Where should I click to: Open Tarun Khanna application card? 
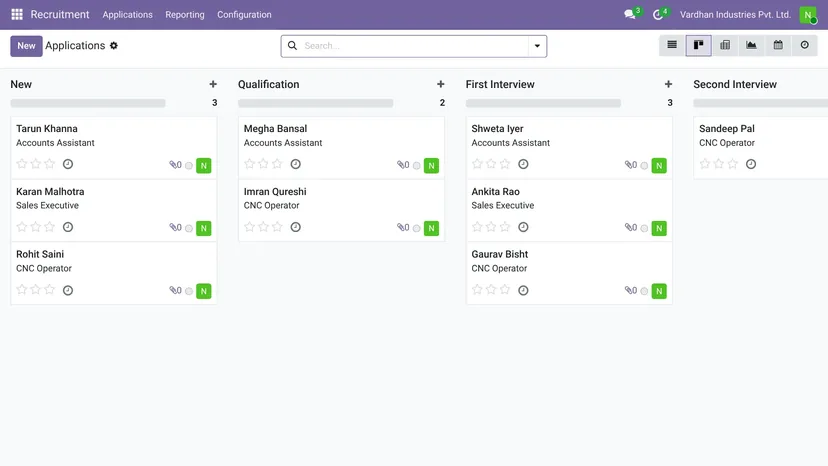click(114, 148)
